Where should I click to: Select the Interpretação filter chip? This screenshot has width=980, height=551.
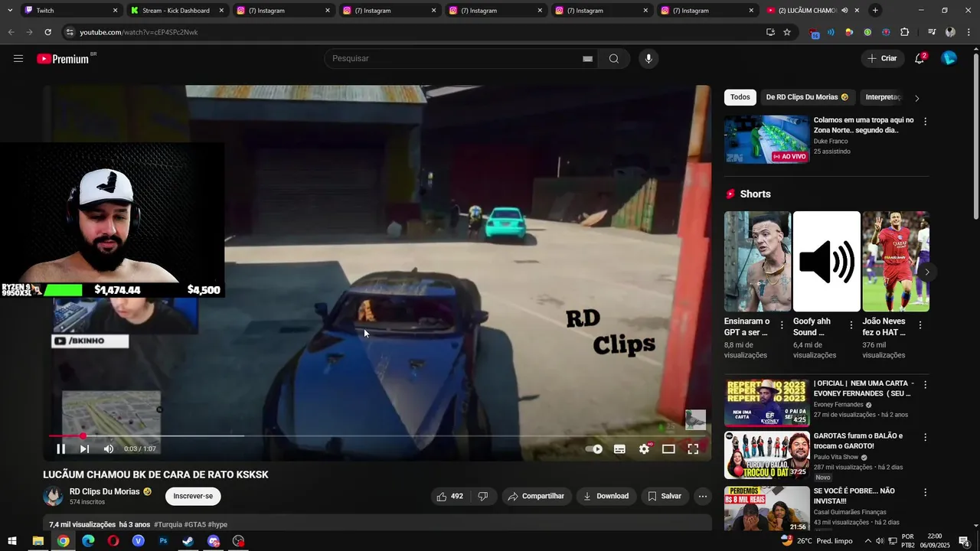(883, 97)
